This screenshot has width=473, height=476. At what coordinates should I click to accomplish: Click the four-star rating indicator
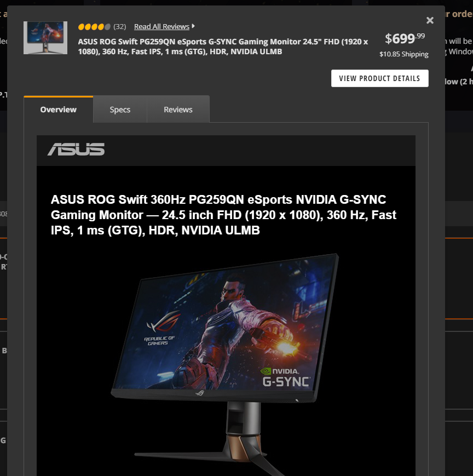(x=94, y=27)
